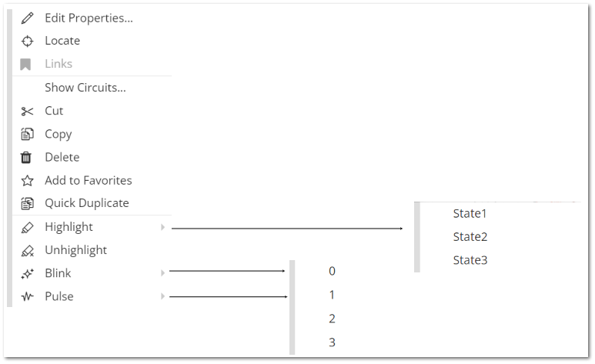This screenshot has width=595, height=364.
Task: Click the star Add to Favorites icon
Action: pyautogui.click(x=27, y=180)
